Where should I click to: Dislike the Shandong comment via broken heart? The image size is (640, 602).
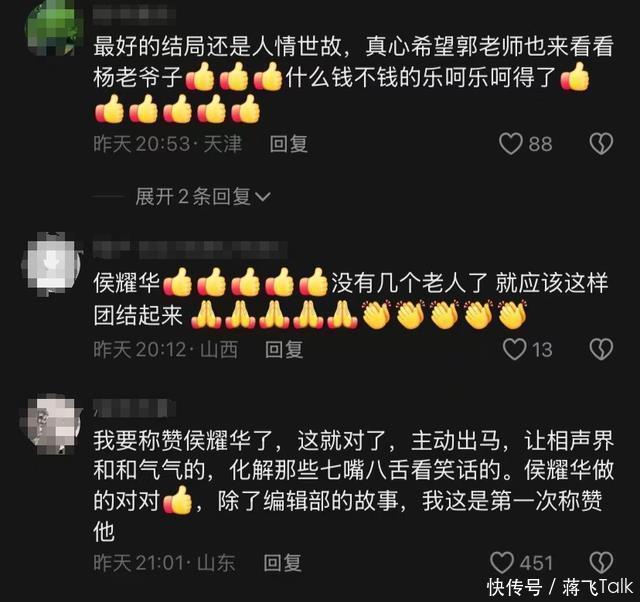tap(601, 563)
